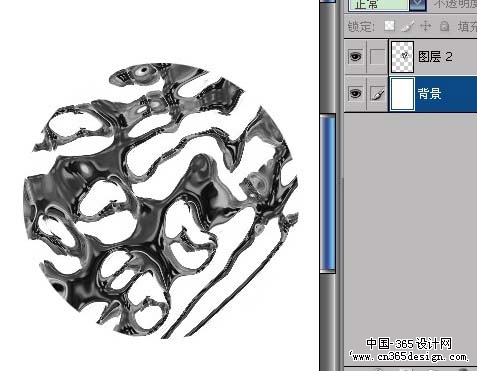Click the 填充 fill label
The width and height of the screenshot is (477, 371).
[x=467, y=27]
